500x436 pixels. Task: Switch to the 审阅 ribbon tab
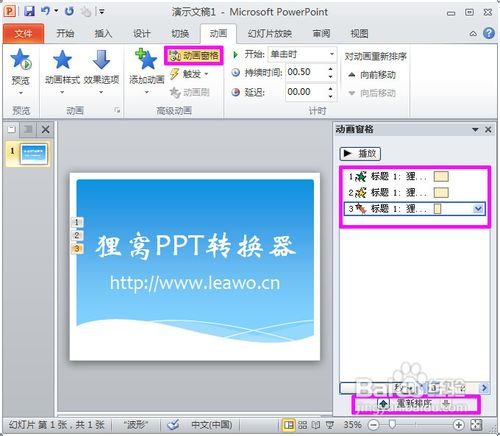coord(321,33)
